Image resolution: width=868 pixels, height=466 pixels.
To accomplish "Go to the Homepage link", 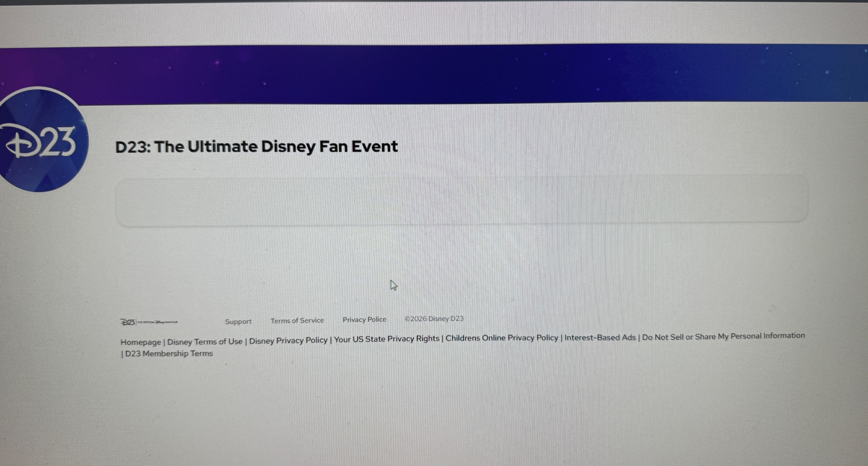I will click(141, 342).
